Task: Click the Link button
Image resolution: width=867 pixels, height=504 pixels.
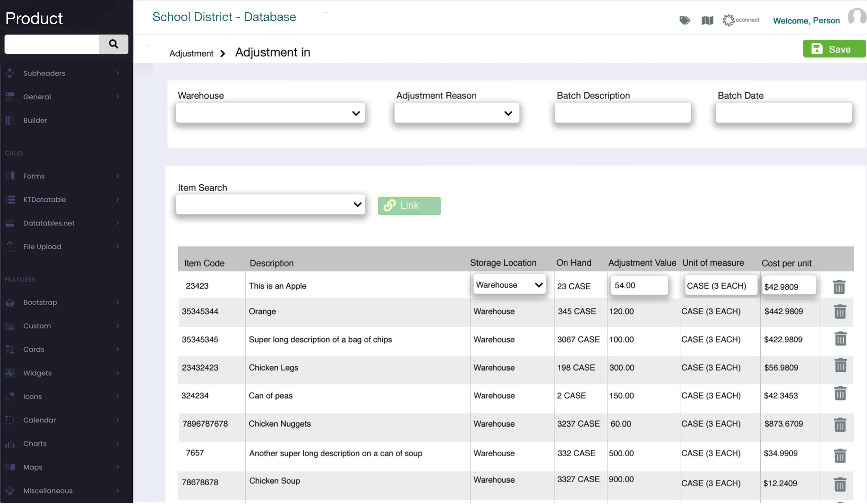Action: tap(409, 206)
